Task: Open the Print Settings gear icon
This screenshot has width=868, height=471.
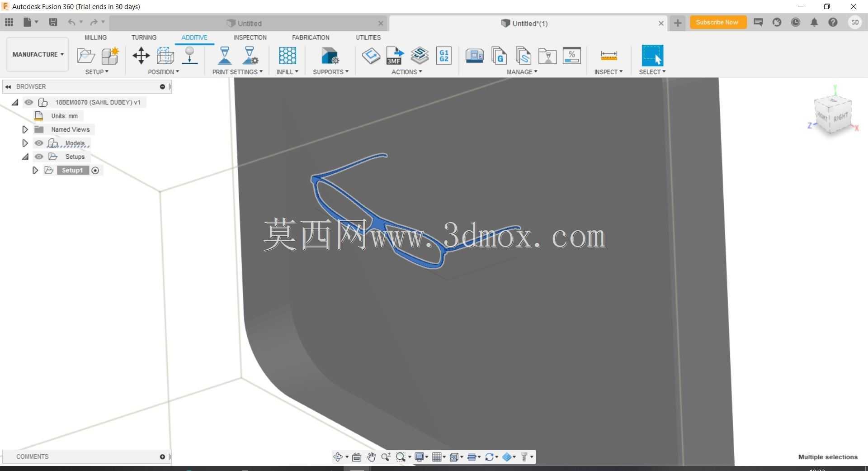Action: point(250,56)
